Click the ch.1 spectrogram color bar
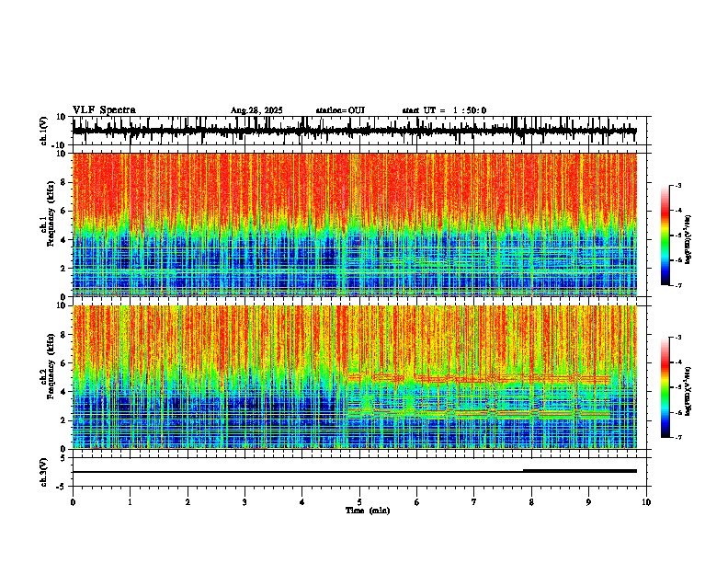This screenshot has height=563, width=728. (x=665, y=236)
